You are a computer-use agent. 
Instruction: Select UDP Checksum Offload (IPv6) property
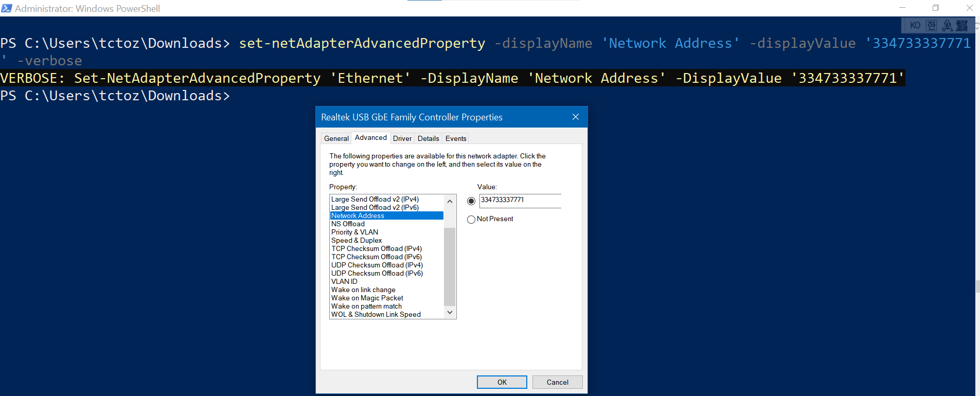(387, 273)
